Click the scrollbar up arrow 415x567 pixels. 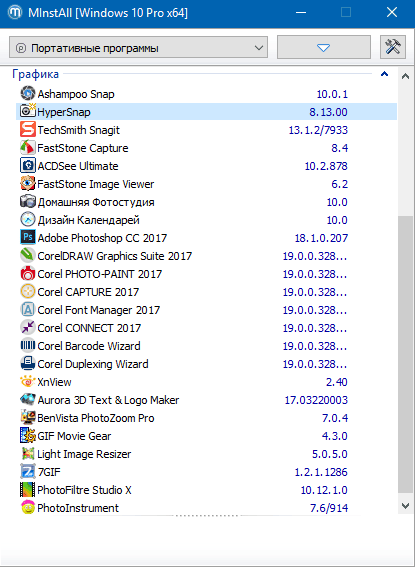coord(405,76)
